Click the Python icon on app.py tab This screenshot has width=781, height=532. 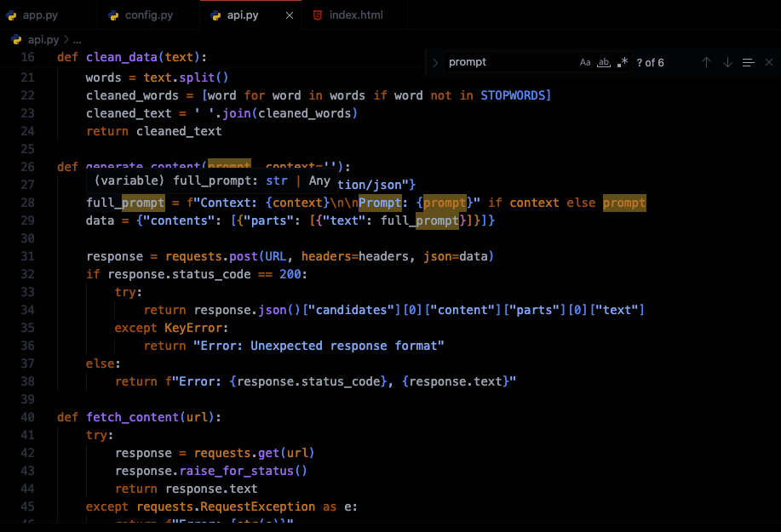pyautogui.click(x=12, y=15)
